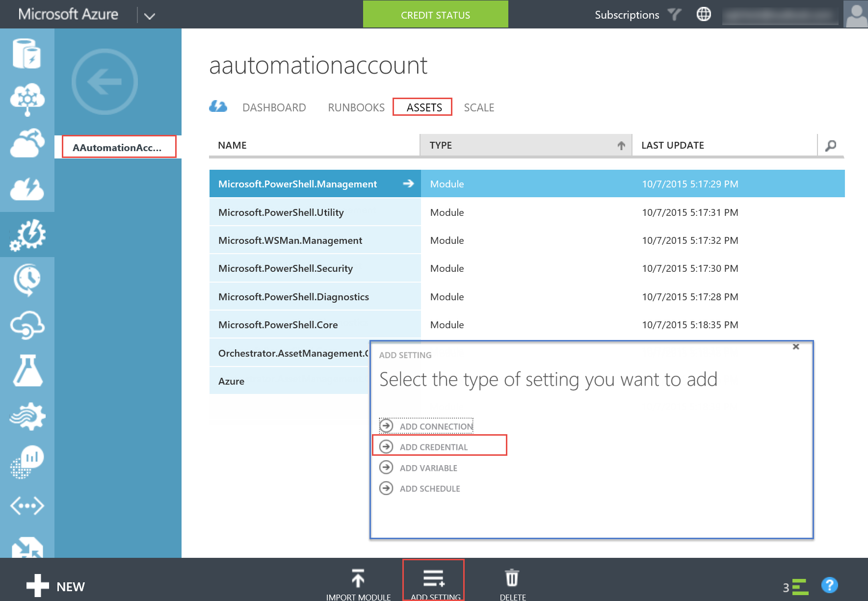The height and width of the screenshot is (601, 868).
Task: Open the API cloud-link sidebar icon
Action: (27, 325)
